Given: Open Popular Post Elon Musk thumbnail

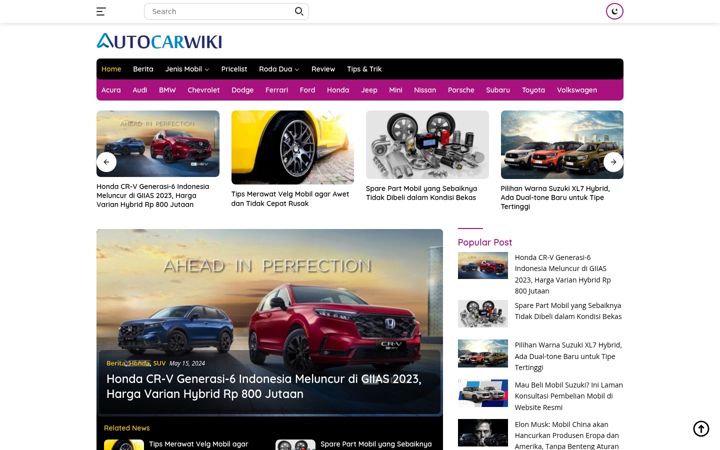Looking at the screenshot, I should (x=483, y=433).
